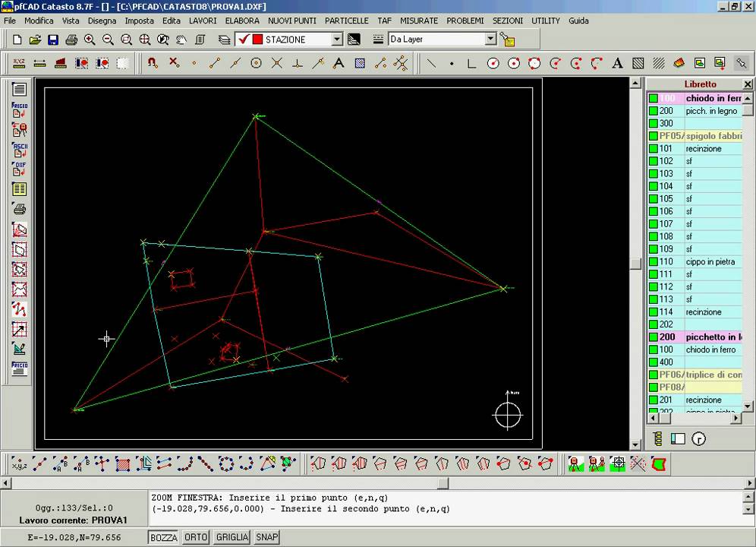Click the magnet snap icon
Image resolution: width=756 pixels, height=547 pixels.
[x=153, y=63]
